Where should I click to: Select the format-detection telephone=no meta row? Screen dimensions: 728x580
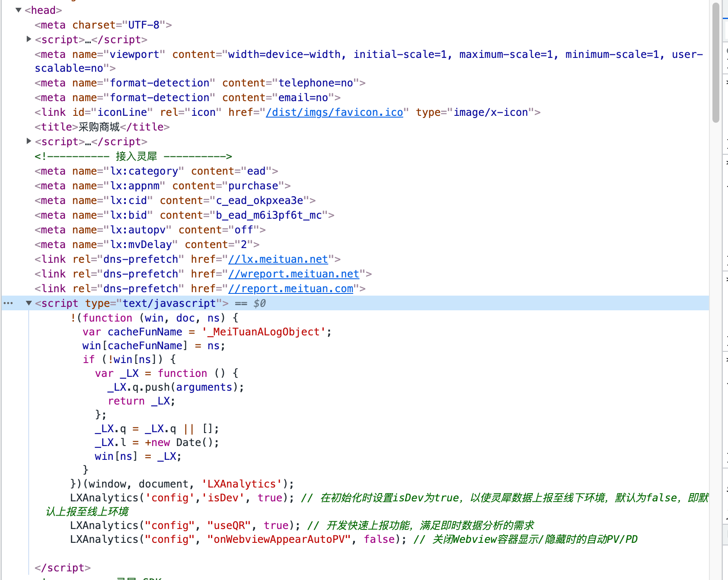200,83
